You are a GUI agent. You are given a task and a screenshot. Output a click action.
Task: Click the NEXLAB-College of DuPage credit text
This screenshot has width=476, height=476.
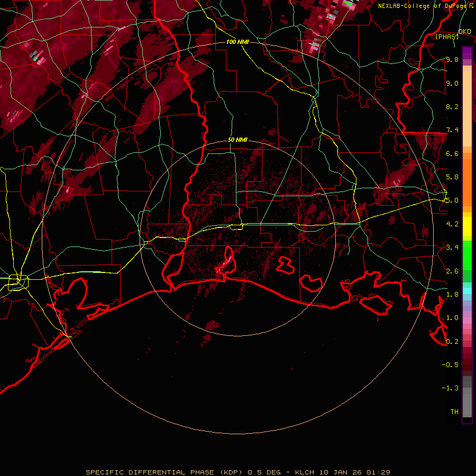(425, 6)
